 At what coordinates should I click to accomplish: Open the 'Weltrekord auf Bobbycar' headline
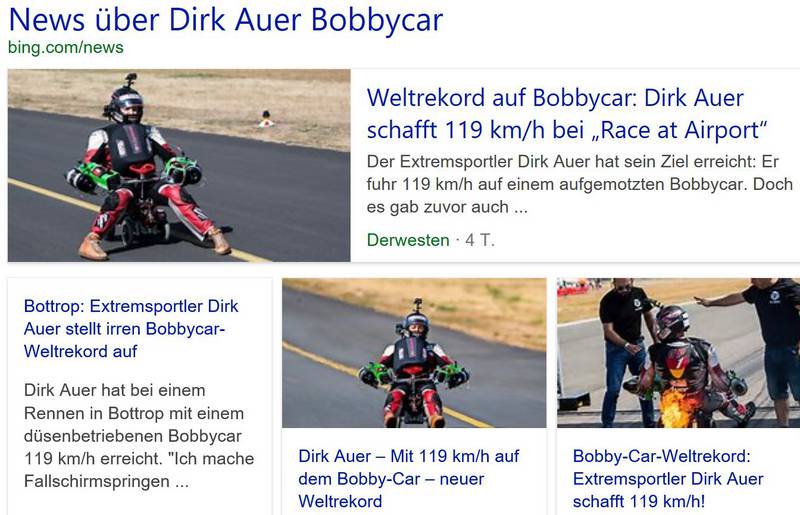[567, 114]
